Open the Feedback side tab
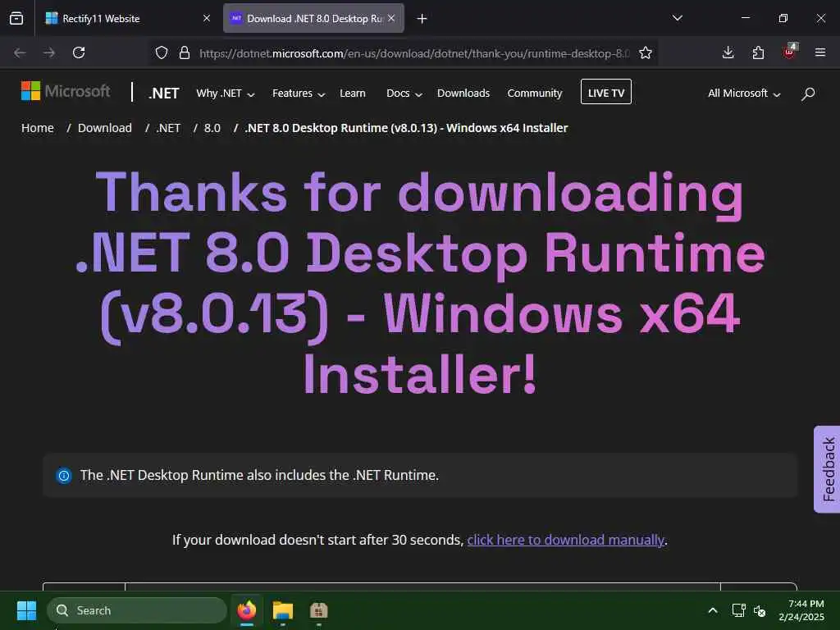 pyautogui.click(x=827, y=469)
